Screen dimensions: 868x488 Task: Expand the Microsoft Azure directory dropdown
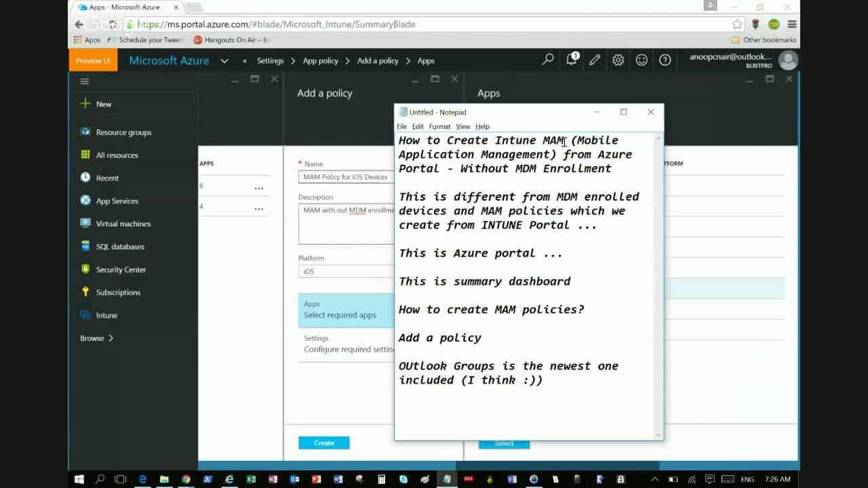pos(224,60)
